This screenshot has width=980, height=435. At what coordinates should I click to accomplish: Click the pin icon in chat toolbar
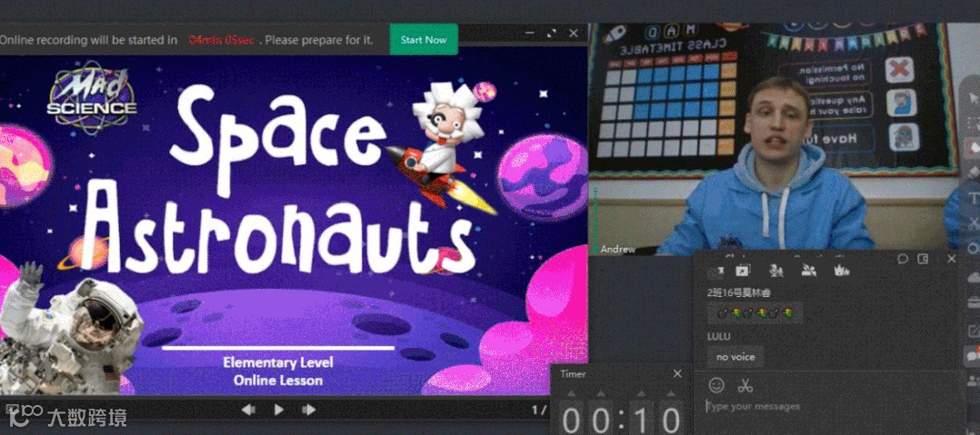(720, 271)
